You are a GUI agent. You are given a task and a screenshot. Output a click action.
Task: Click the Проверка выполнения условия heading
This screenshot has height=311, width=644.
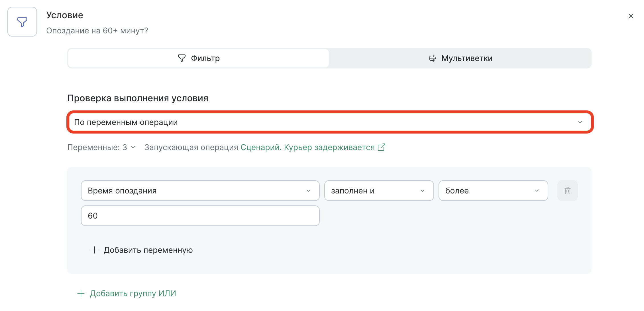tap(138, 98)
